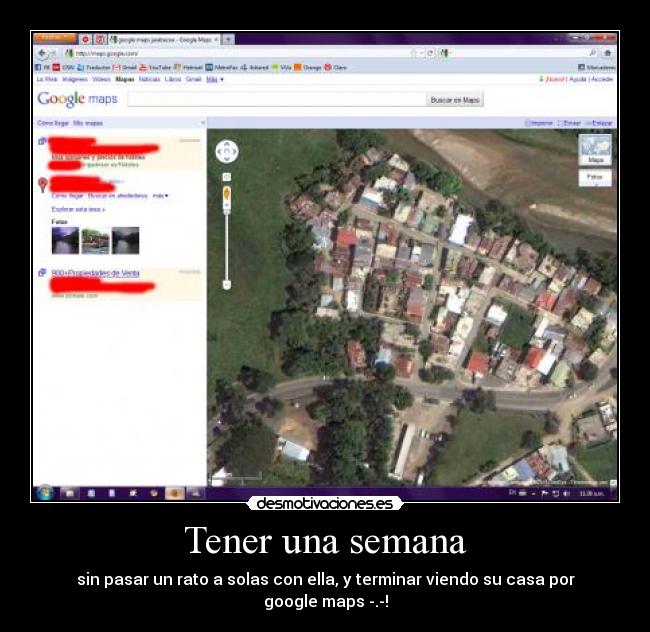Click the map pan navigation control
Screen dimensions: 650x632
(227, 152)
